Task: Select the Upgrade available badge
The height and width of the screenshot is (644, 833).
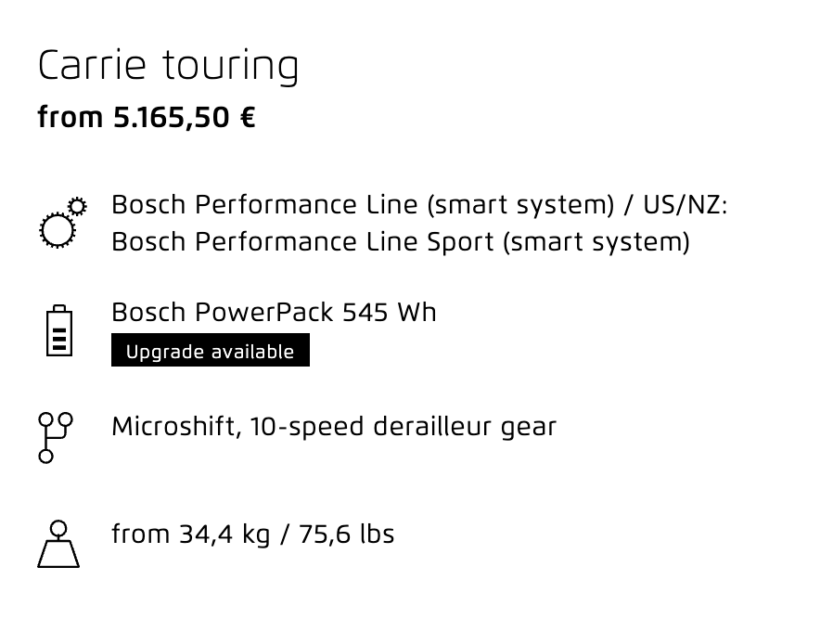Action: pyautogui.click(x=211, y=350)
